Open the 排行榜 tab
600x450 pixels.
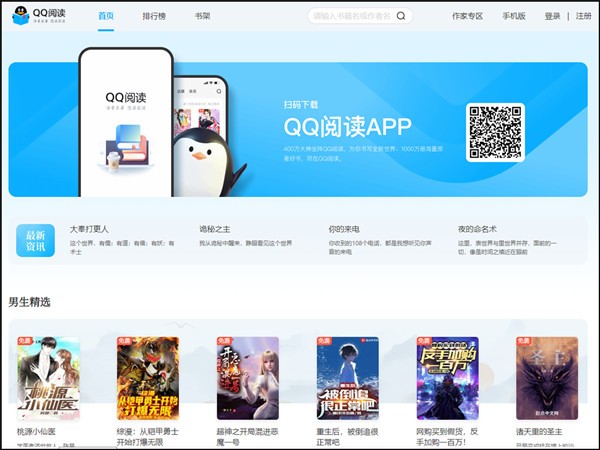[154, 16]
